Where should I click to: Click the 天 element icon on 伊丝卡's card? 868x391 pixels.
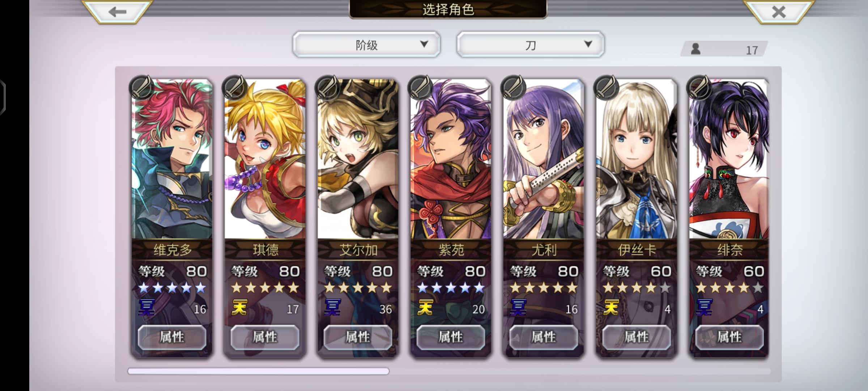click(611, 307)
